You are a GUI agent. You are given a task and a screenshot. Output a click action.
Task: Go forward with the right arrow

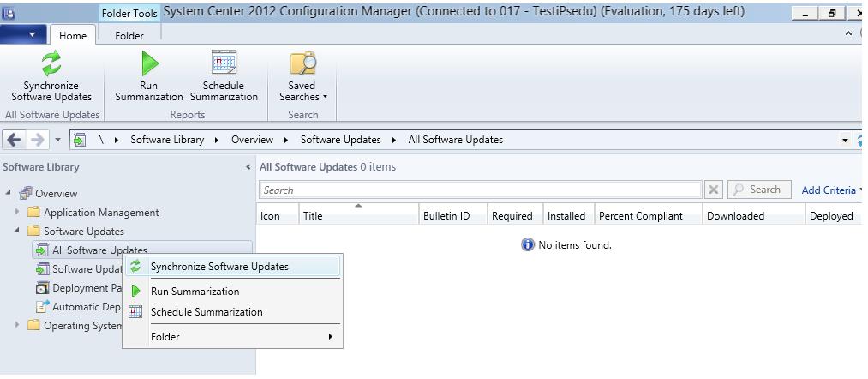(x=37, y=140)
